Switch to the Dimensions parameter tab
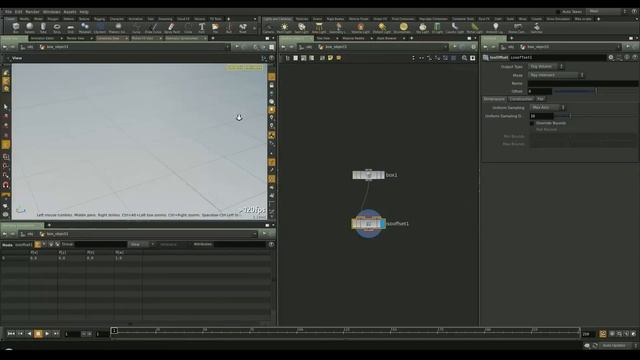Image resolution: width=640 pixels, height=360 pixels. (494, 99)
